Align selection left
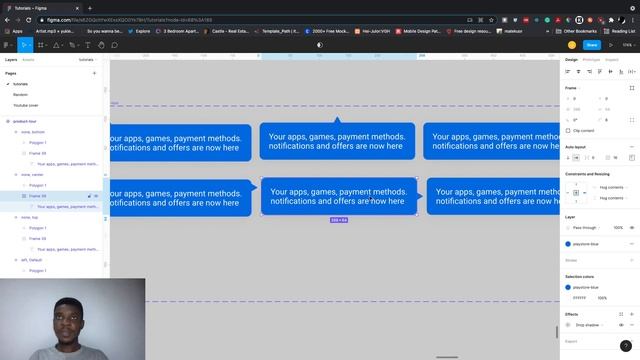 [568, 71]
